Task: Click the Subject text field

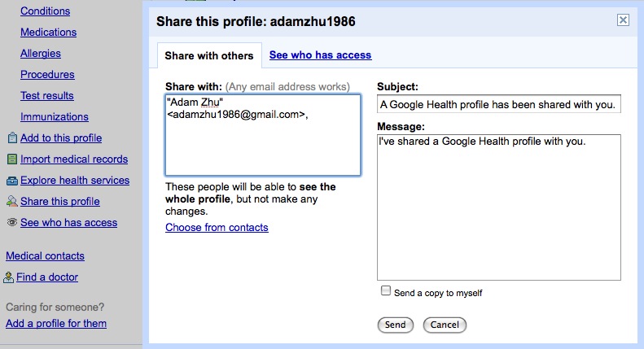Action: pyautogui.click(x=499, y=105)
